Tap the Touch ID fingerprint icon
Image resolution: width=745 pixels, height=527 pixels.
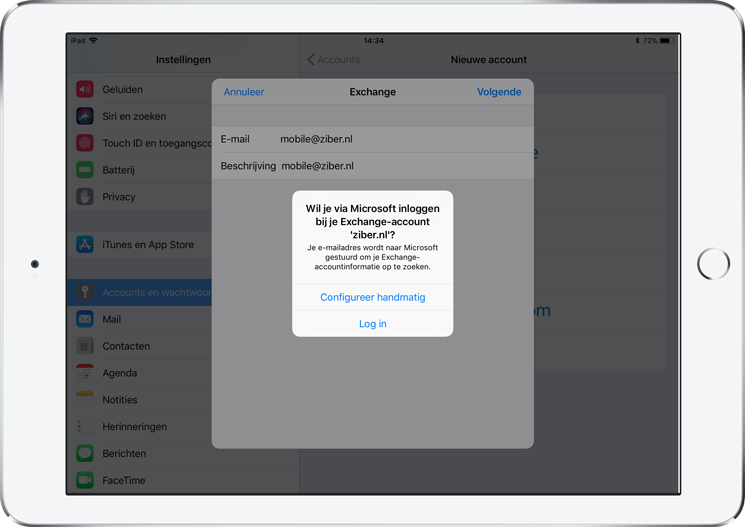(85, 143)
